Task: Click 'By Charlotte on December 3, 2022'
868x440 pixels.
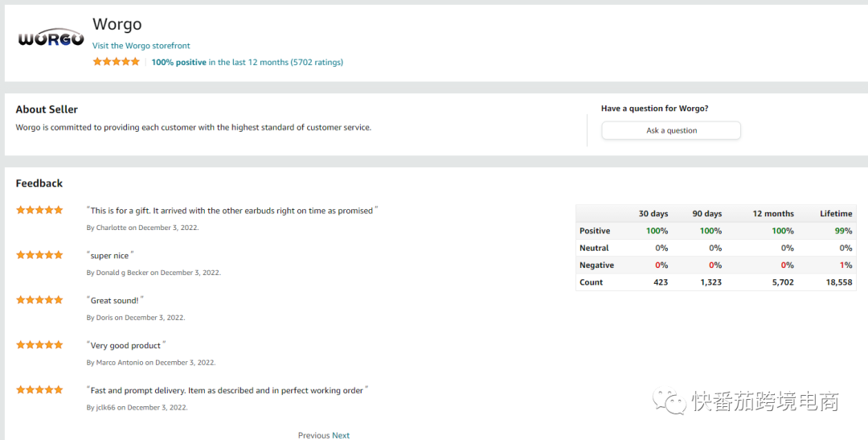Action: click(x=143, y=228)
